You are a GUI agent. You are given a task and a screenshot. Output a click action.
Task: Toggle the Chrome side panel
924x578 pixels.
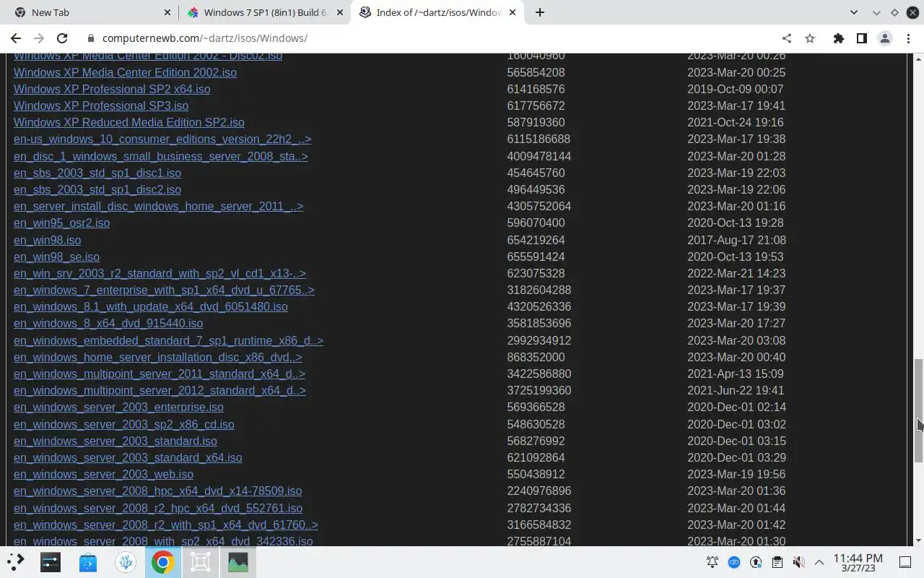[861, 38]
